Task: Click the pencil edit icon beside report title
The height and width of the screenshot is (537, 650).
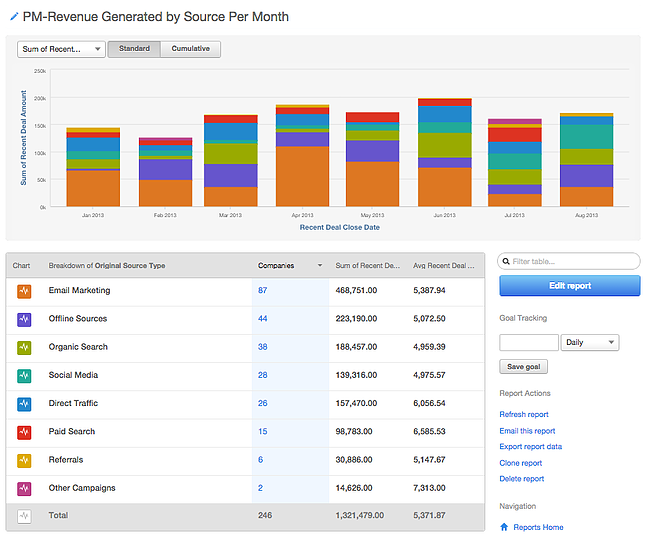Action: tap(14, 17)
